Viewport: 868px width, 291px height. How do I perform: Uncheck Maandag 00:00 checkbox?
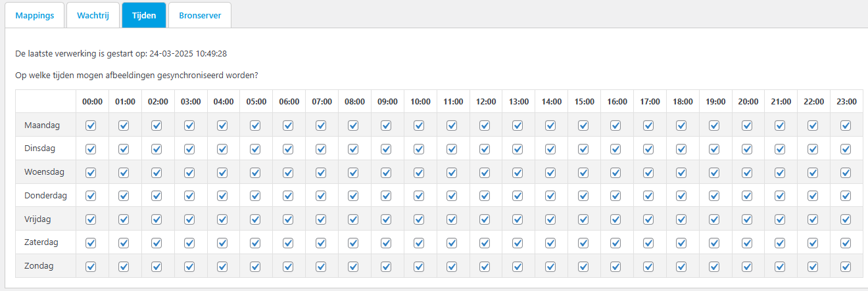pos(91,125)
